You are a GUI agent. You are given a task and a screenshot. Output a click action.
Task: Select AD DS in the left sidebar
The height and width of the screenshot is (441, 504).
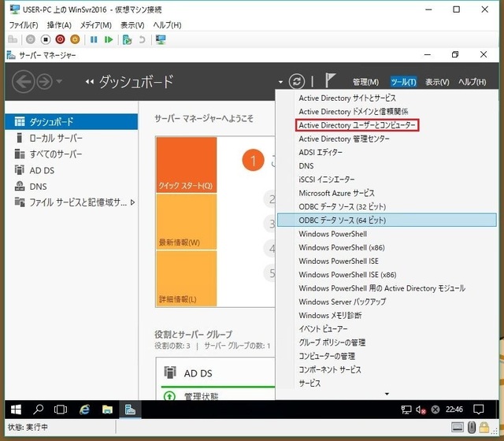coord(42,170)
